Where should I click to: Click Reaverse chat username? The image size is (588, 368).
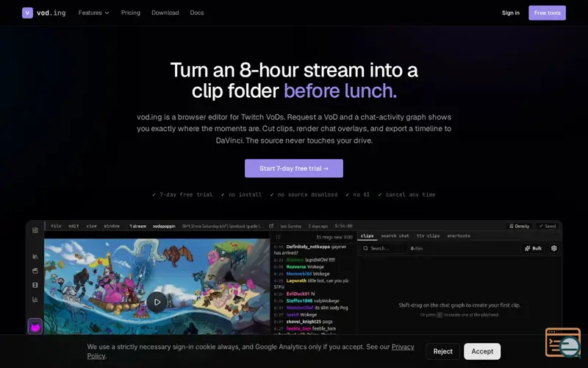click(296, 267)
